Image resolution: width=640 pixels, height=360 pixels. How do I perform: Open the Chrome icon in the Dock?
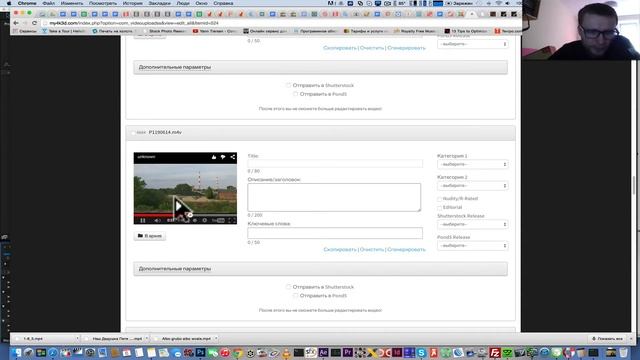pos(238,353)
